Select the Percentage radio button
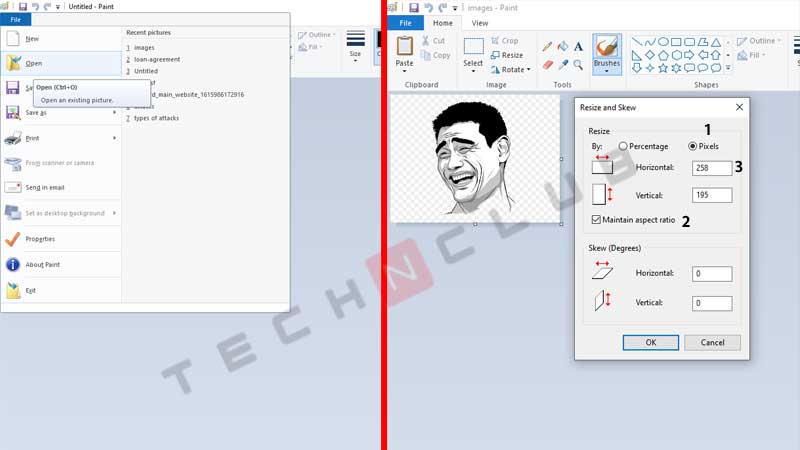 tap(623, 146)
